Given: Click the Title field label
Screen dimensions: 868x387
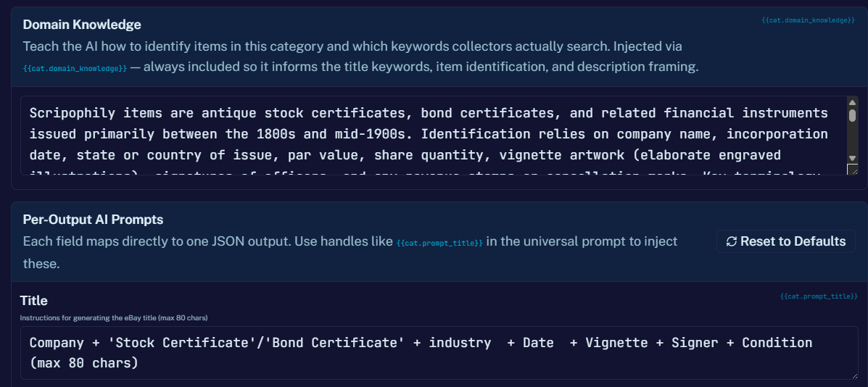Looking at the screenshot, I should click(x=34, y=301).
